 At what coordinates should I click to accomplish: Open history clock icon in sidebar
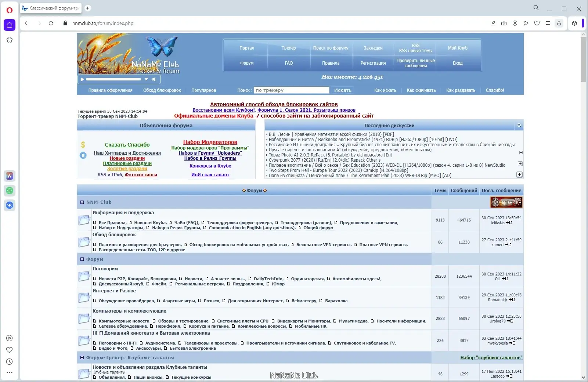tap(10, 362)
